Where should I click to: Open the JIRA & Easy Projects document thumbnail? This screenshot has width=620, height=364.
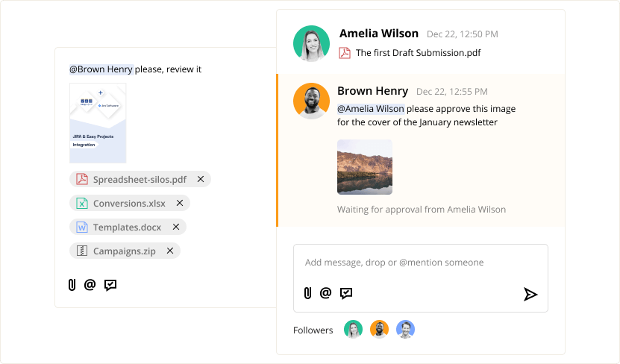[x=98, y=123]
